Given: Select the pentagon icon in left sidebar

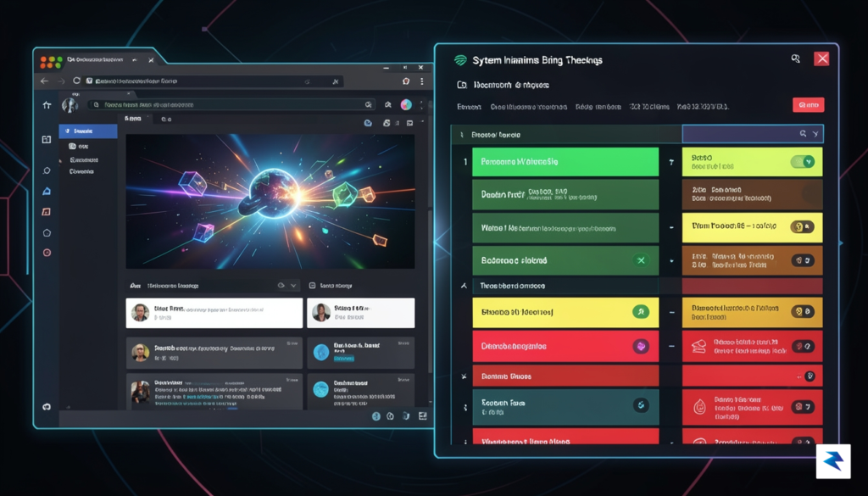Looking at the screenshot, I should click(x=47, y=232).
